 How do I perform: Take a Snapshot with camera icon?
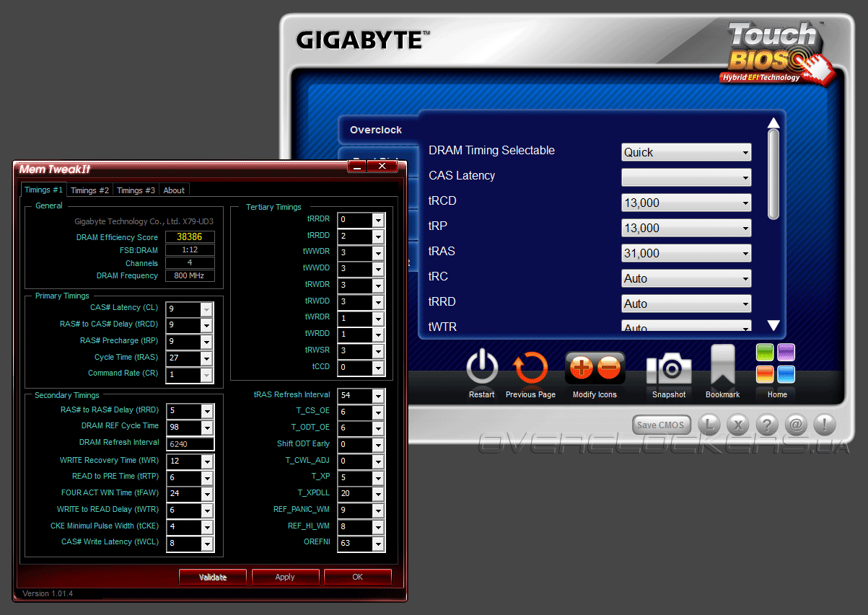tap(669, 368)
